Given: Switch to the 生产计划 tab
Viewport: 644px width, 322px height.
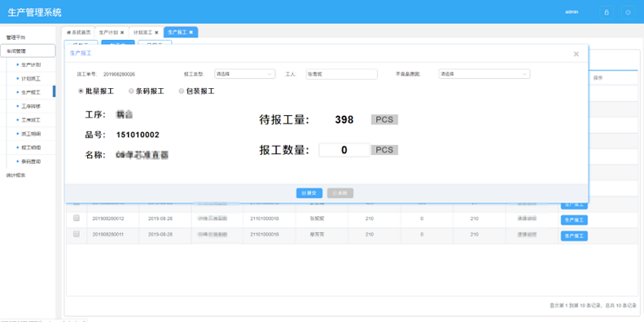Looking at the screenshot, I should tap(111, 32).
